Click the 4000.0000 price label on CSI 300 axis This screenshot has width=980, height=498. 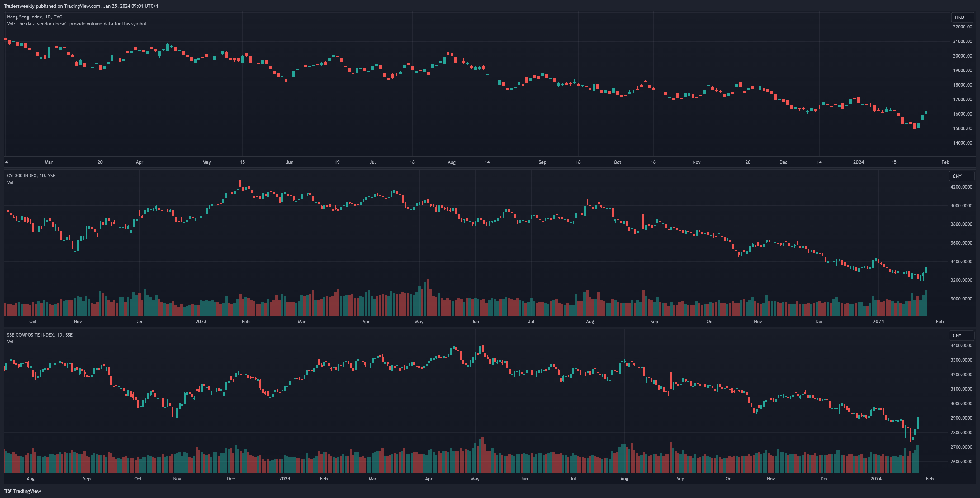[x=961, y=206]
